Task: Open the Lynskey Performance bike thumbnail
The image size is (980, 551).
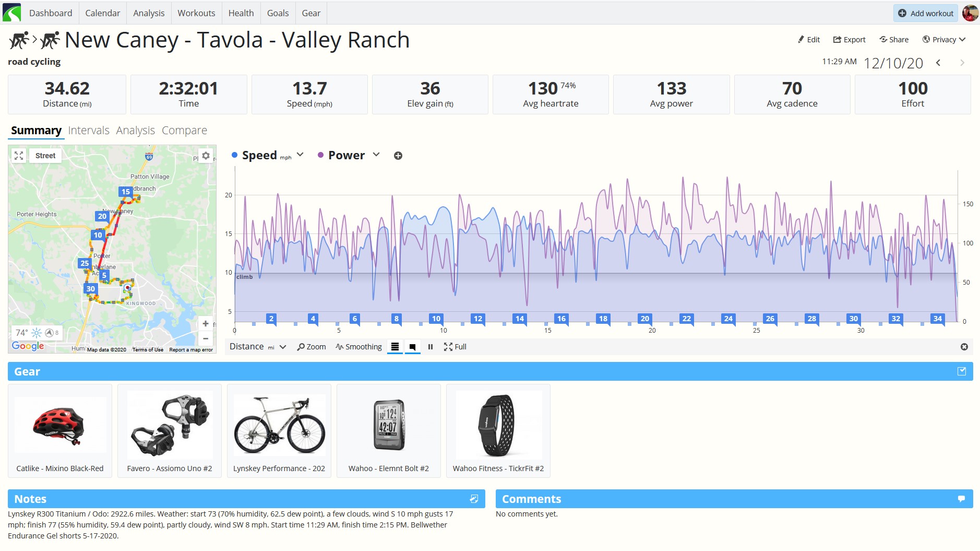Action: click(279, 431)
